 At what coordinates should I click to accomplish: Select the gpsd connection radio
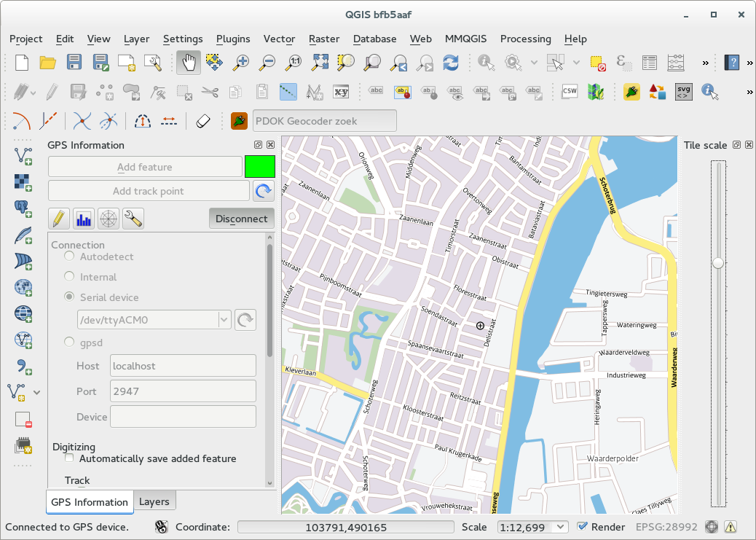[69, 342]
